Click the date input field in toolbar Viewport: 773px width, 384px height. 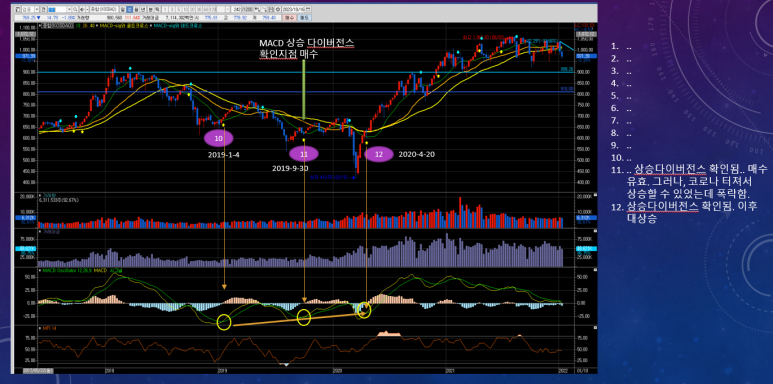293,9
